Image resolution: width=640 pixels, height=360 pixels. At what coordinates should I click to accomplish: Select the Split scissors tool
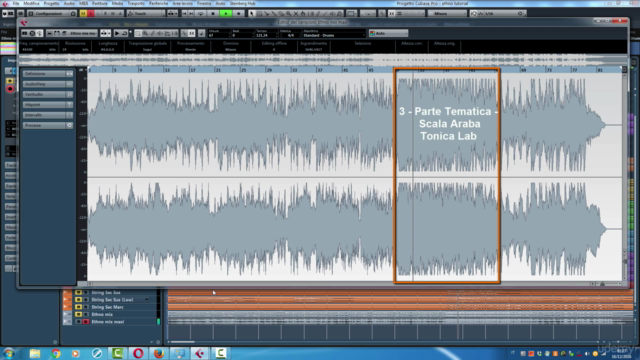266,13
